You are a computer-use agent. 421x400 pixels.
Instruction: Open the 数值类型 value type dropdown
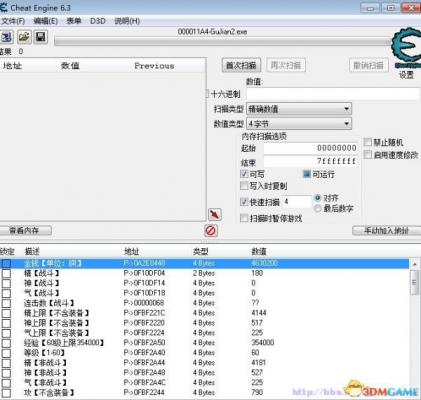pos(299,124)
